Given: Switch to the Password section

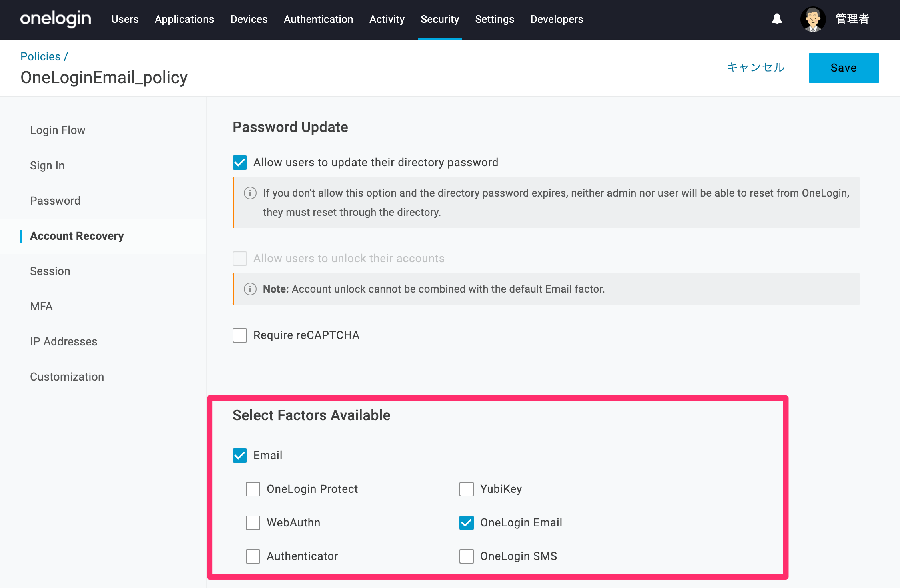Looking at the screenshot, I should tap(55, 201).
